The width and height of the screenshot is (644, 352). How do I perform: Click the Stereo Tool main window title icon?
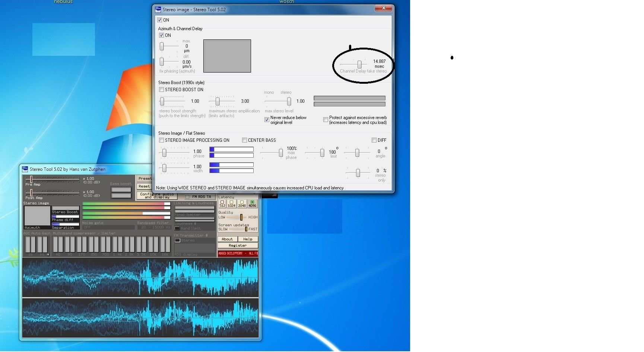coord(25,169)
